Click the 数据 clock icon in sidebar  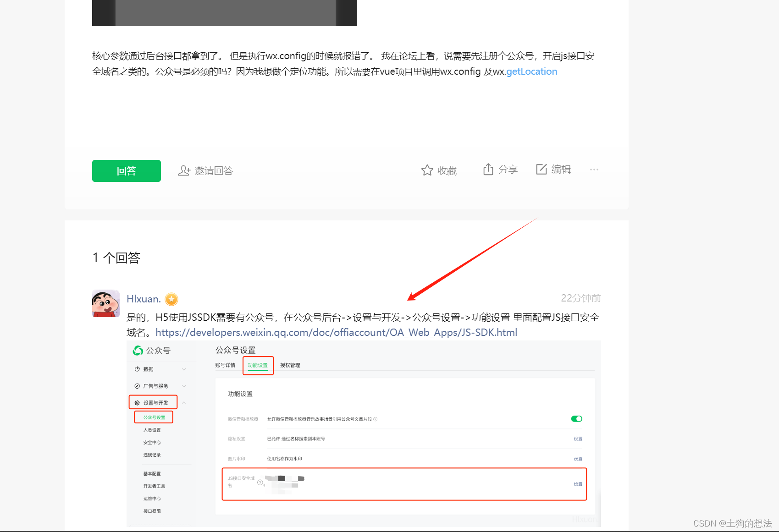(137, 369)
